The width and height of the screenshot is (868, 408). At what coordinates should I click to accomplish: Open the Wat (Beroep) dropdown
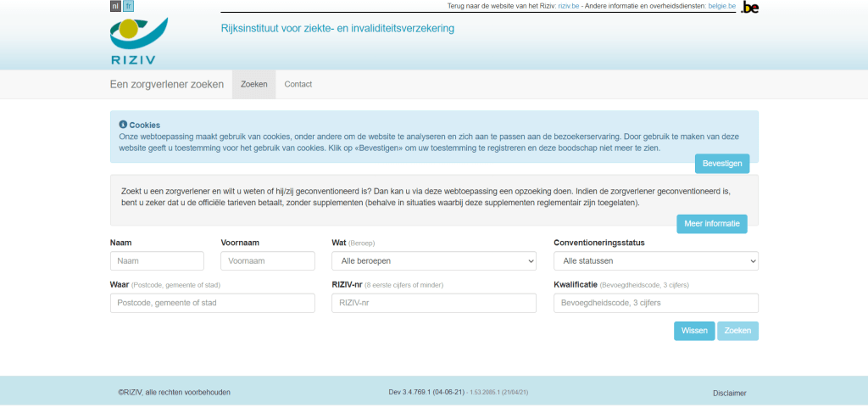click(x=433, y=260)
